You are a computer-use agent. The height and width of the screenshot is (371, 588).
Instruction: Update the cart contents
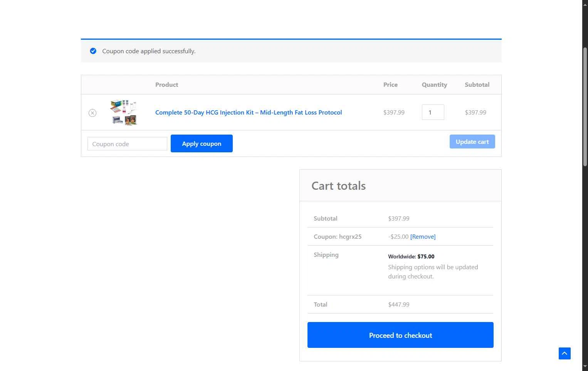[472, 142]
